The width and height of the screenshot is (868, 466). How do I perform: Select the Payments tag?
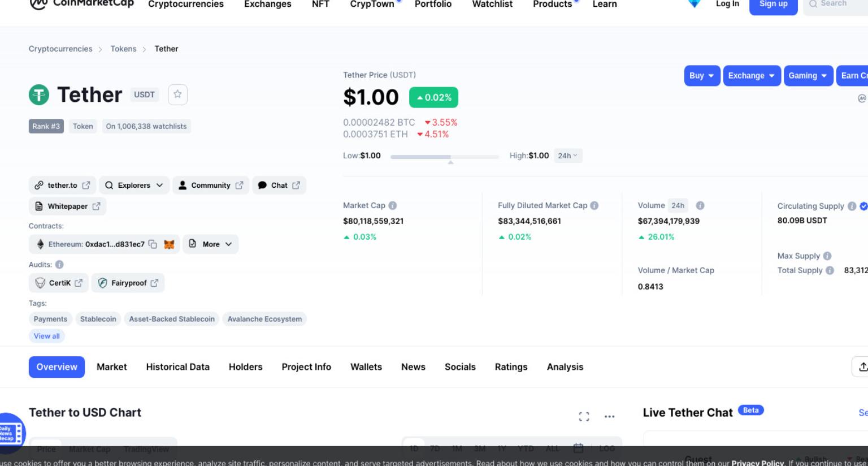point(50,319)
